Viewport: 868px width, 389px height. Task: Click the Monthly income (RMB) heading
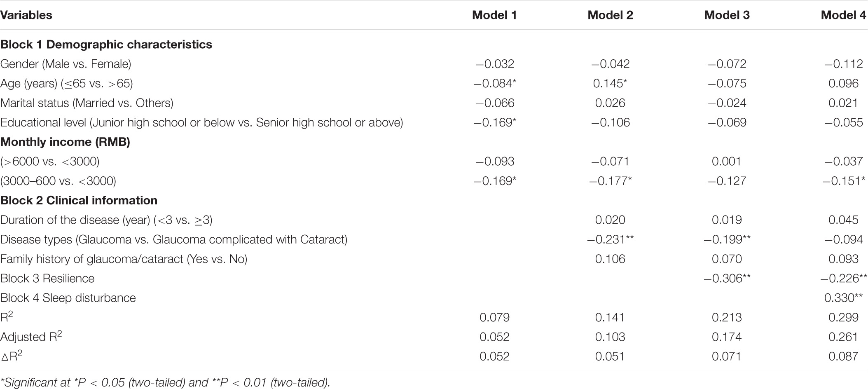[65, 142]
